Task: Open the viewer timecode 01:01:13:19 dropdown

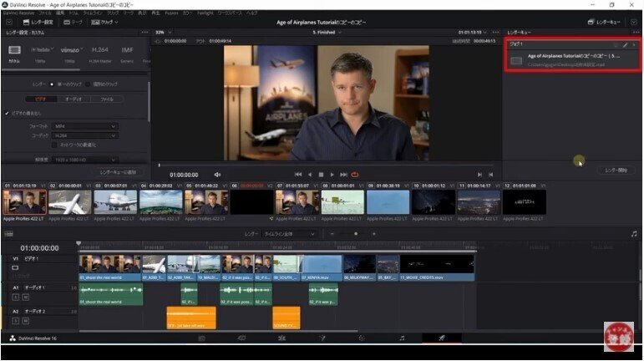Action: point(473,32)
